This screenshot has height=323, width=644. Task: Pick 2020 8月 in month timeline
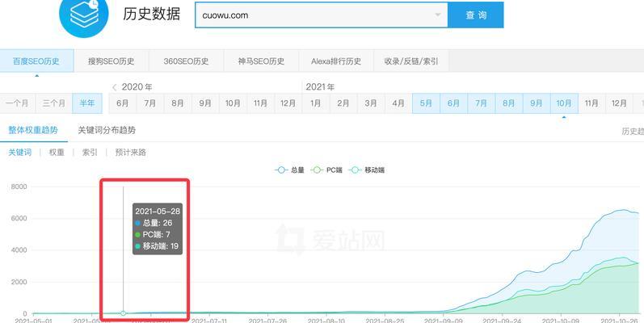(x=178, y=103)
